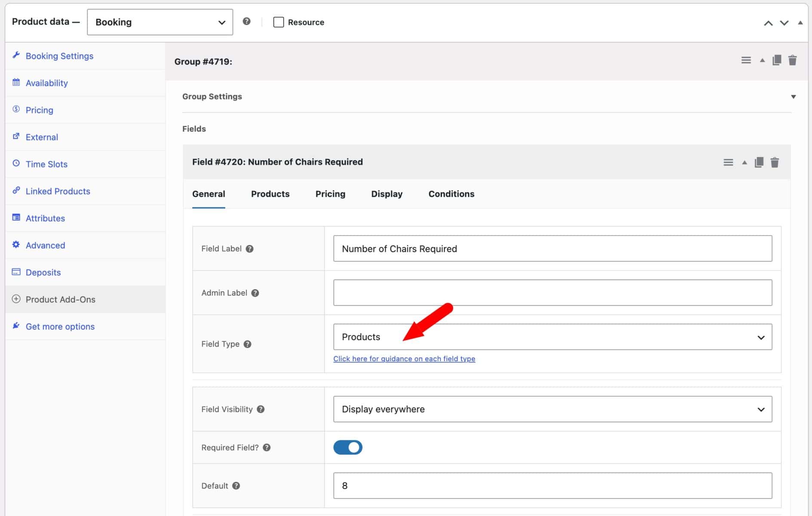Click the plug icon beside Get more options
This screenshot has height=516, width=812.
tap(16, 326)
